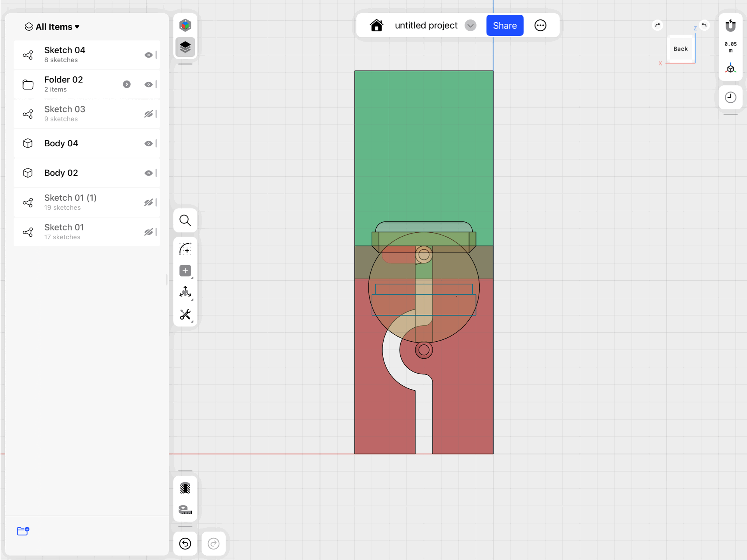
Task: Click the arc/curve sketch tool
Action: [185, 249]
